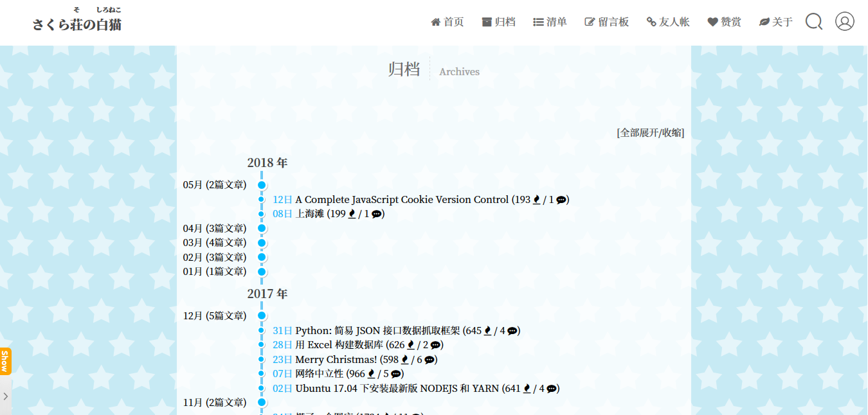Open the search magnifier icon
Image resolution: width=868 pixels, height=415 pixels.
pyautogui.click(x=813, y=21)
